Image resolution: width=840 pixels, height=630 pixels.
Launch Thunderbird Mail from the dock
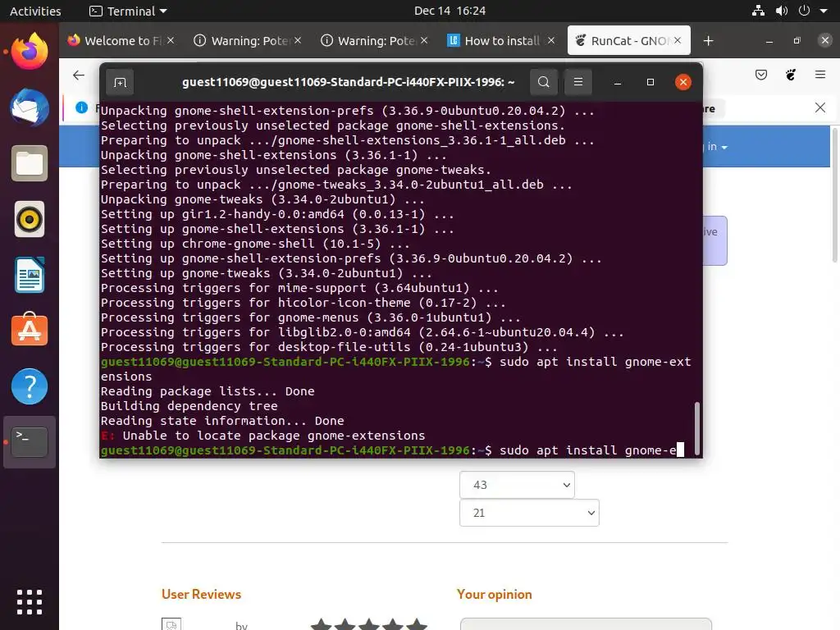[30, 107]
